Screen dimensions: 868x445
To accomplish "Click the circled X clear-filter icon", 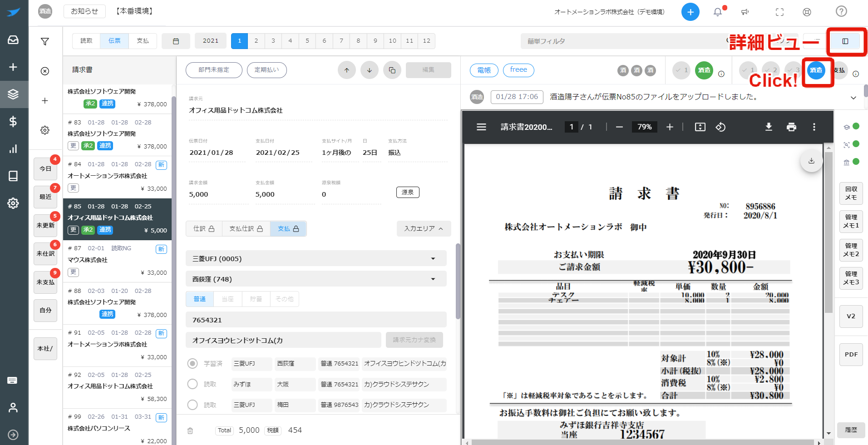I will (45, 71).
